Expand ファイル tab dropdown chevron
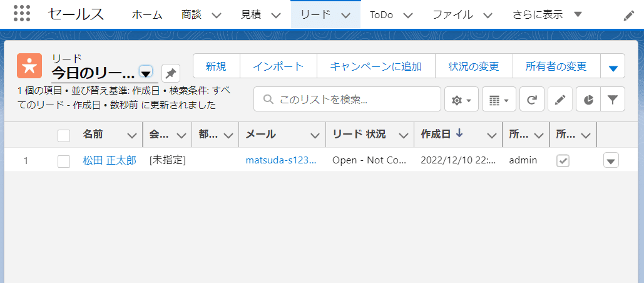The image size is (644, 283). pos(488,16)
